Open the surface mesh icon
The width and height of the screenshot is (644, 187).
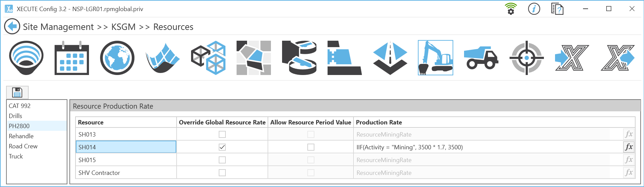pos(163,58)
